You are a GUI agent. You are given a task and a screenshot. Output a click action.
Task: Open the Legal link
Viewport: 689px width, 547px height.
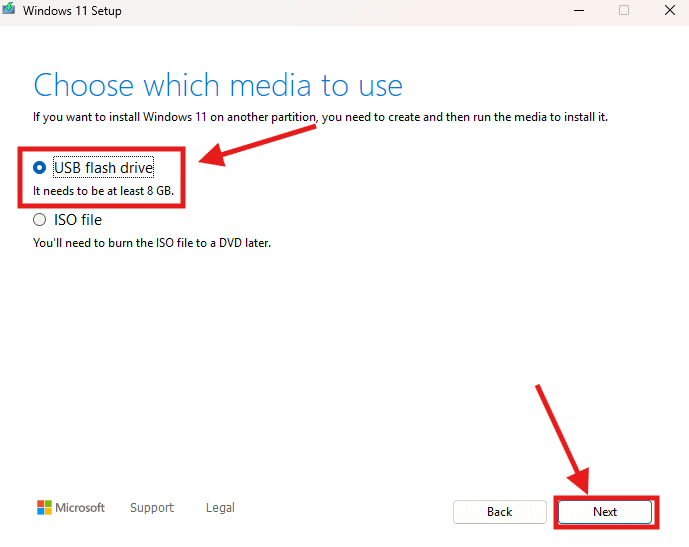(x=220, y=508)
